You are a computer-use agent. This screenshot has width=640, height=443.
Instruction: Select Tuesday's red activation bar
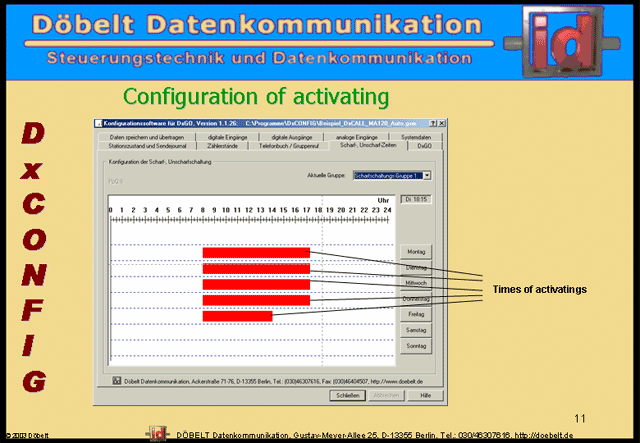tap(256, 269)
